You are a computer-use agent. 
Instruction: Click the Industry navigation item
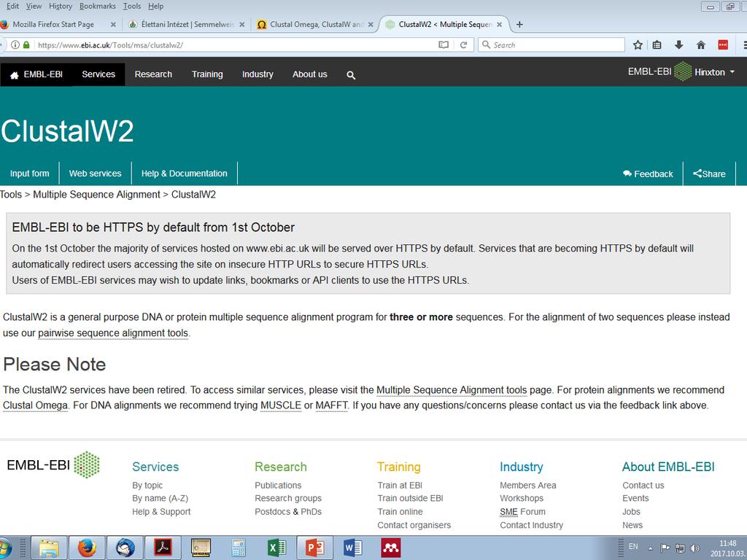point(258,74)
